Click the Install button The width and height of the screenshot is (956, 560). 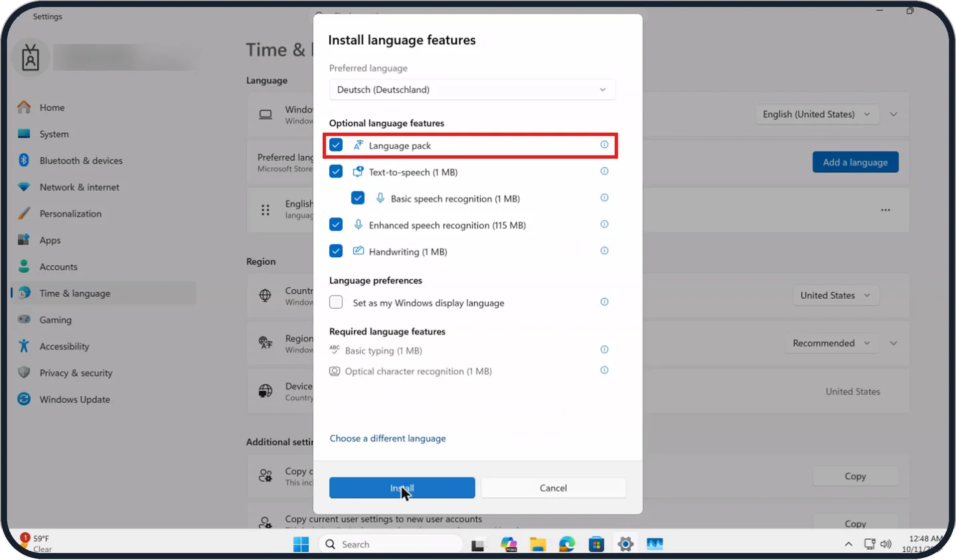click(402, 488)
